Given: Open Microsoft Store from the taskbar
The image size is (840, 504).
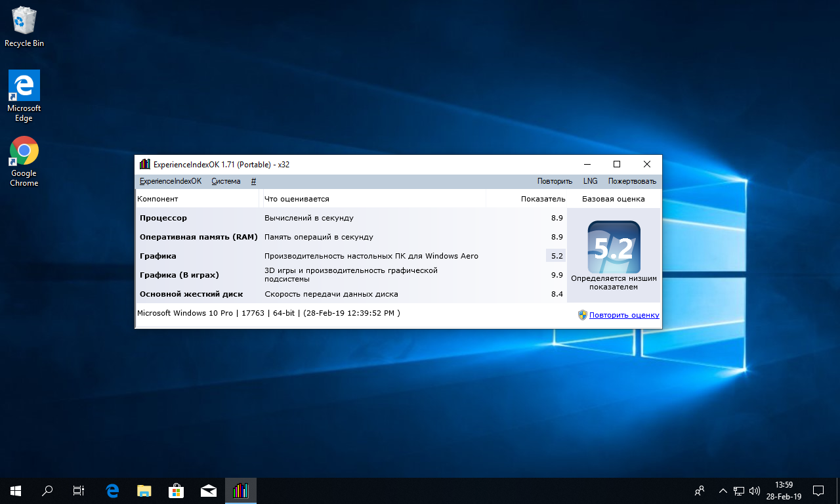Looking at the screenshot, I should 176,490.
